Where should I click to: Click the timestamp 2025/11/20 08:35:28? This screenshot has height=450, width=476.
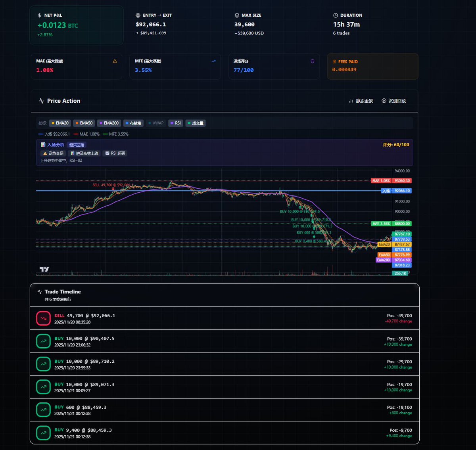[x=72, y=322]
